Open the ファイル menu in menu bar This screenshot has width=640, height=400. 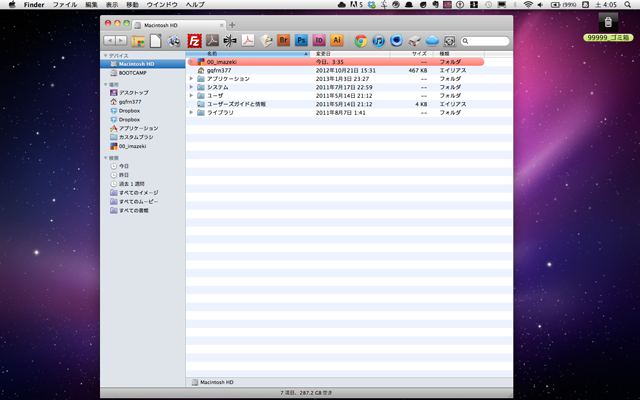(x=64, y=5)
